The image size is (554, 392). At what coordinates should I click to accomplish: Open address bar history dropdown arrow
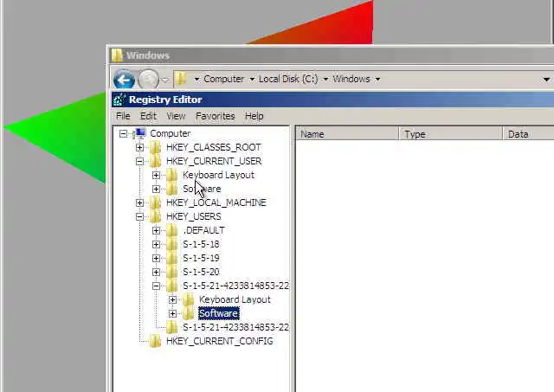tap(546, 80)
